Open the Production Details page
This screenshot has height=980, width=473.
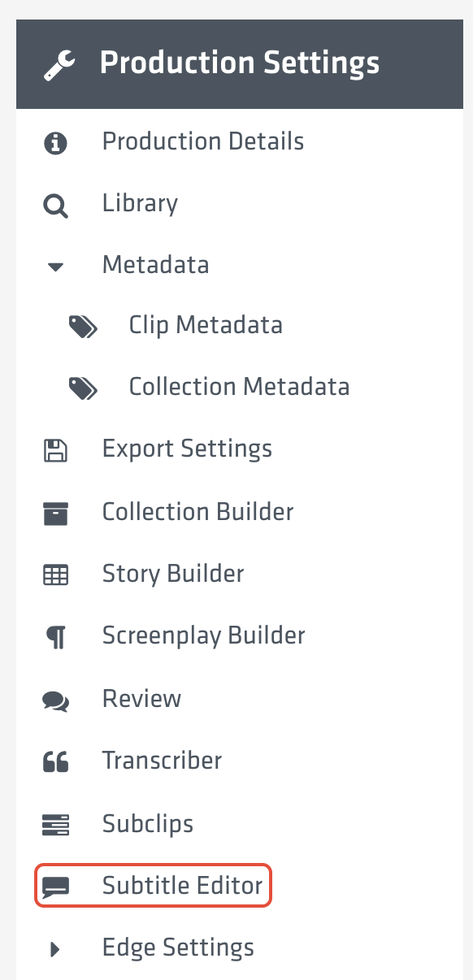[202, 141]
